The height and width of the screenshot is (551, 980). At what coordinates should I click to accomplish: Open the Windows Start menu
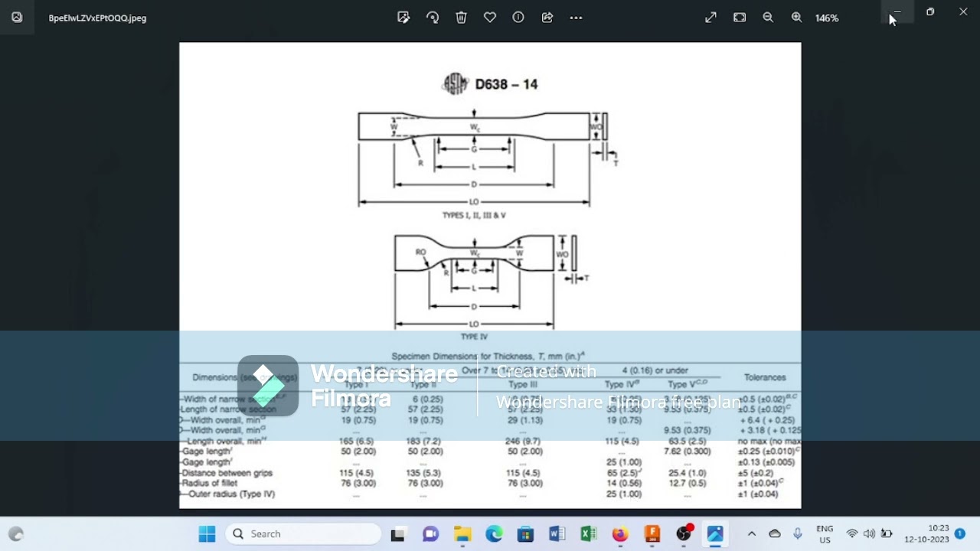(207, 534)
